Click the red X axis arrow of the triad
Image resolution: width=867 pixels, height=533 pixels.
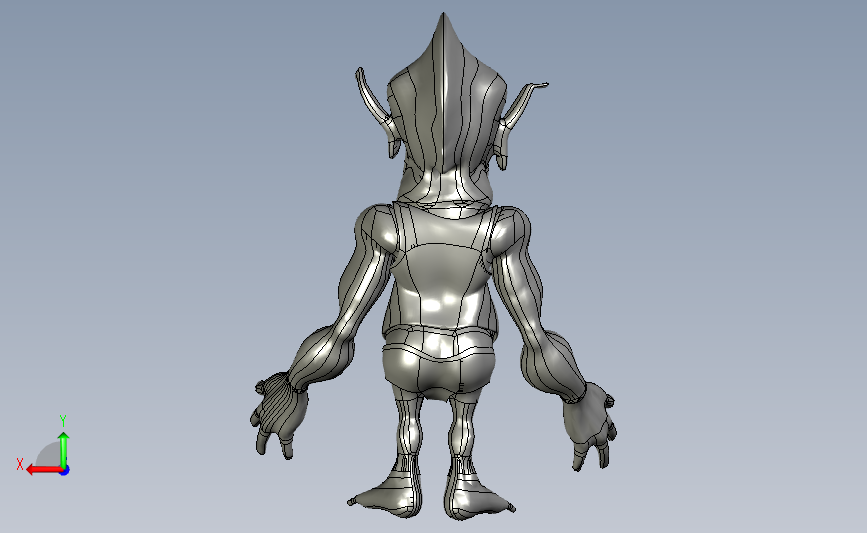click(x=43, y=470)
